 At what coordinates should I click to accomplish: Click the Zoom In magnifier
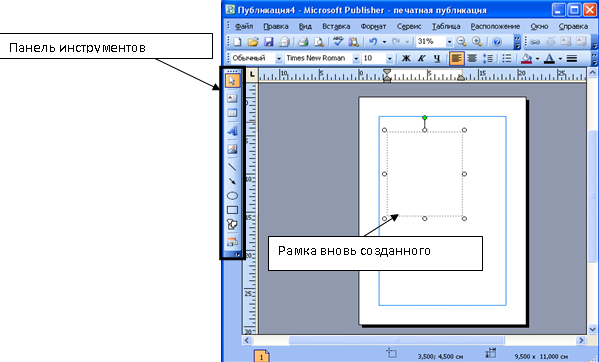[477, 42]
